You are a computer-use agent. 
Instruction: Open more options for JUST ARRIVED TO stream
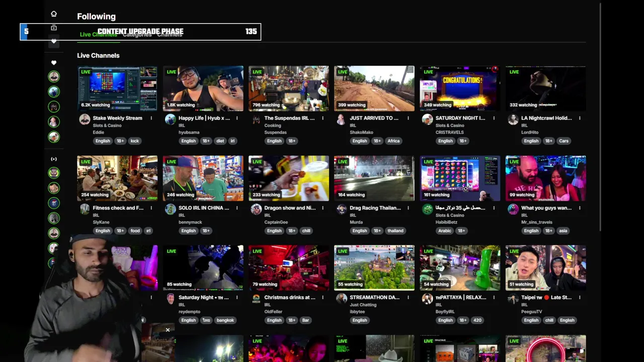click(x=408, y=118)
